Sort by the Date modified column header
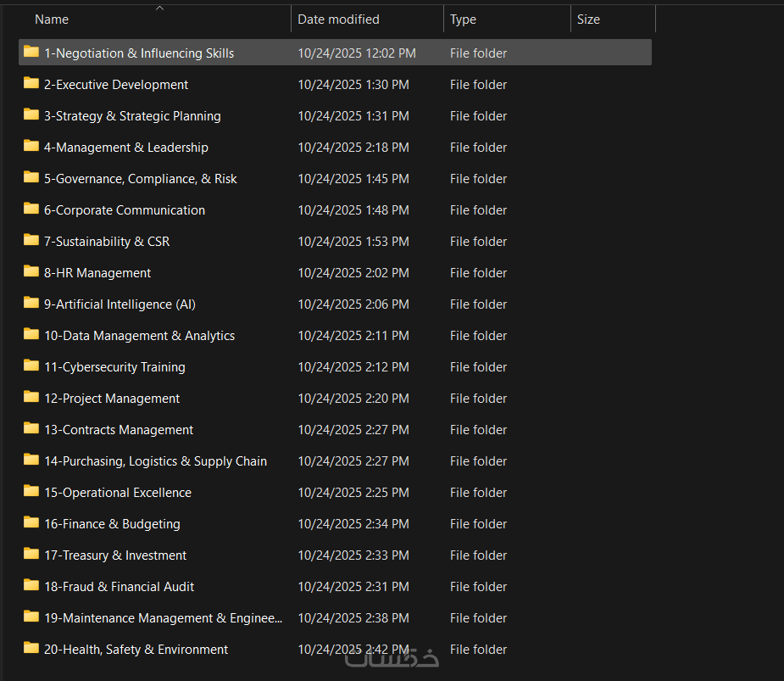Viewport: 784px width, 681px height. pyautogui.click(x=338, y=20)
